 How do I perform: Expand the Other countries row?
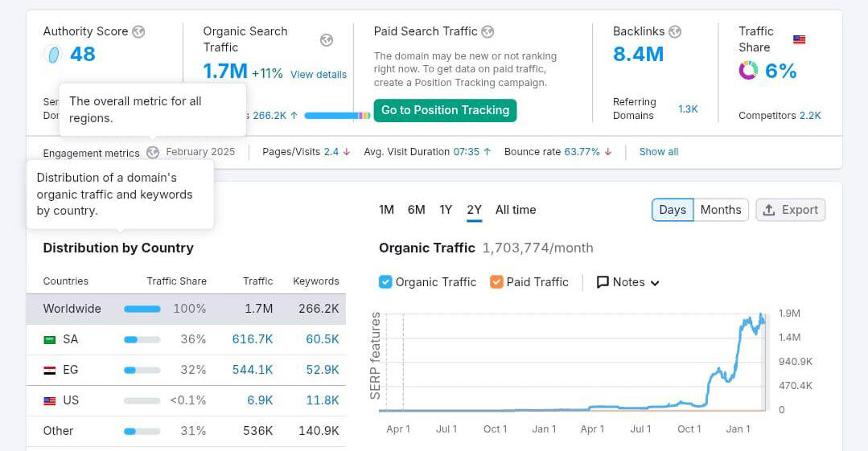click(x=58, y=431)
